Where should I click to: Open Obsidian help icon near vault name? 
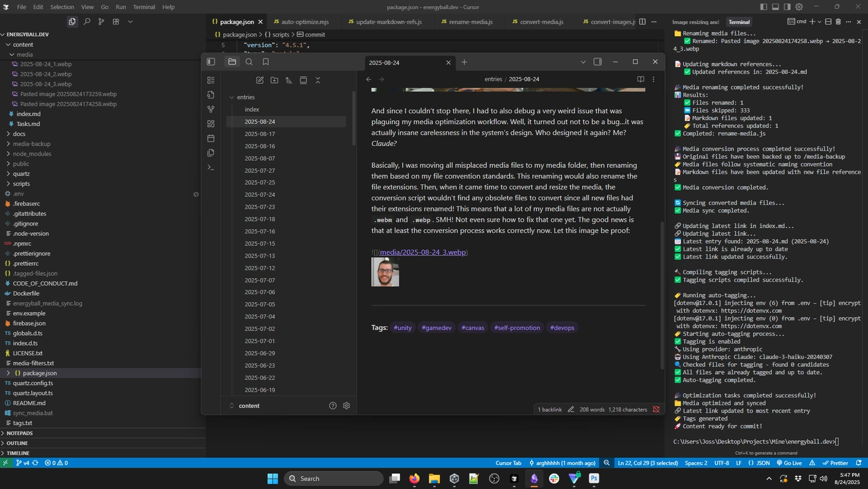(x=333, y=406)
